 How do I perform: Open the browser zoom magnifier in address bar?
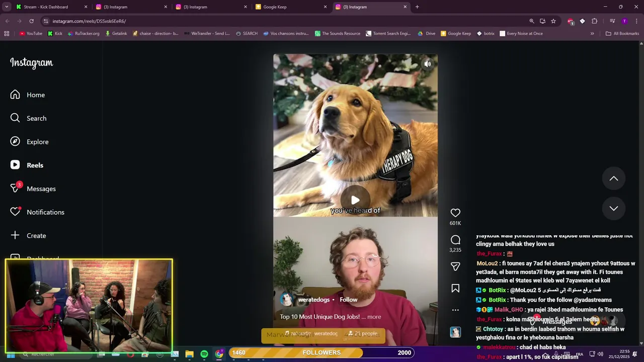pos(531,21)
